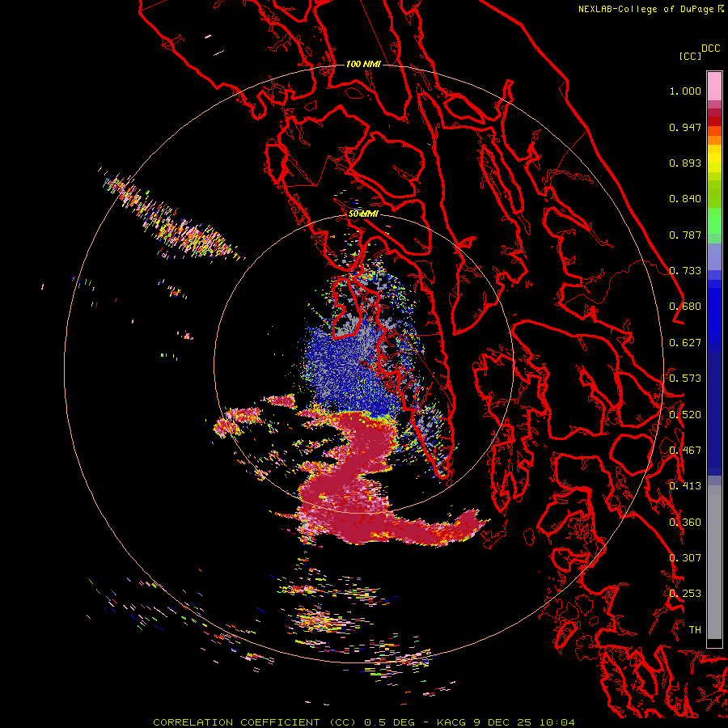The height and width of the screenshot is (728, 728).
Task: Select the 0.573 scale value
Action: (685, 379)
